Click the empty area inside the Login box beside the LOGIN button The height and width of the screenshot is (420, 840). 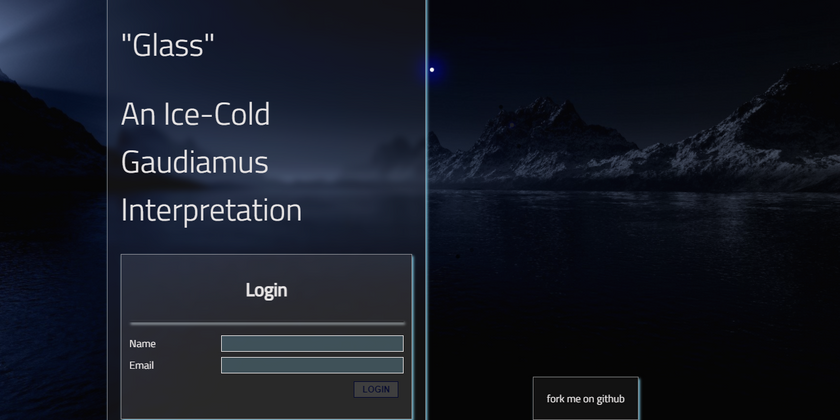pyautogui.click(x=241, y=389)
